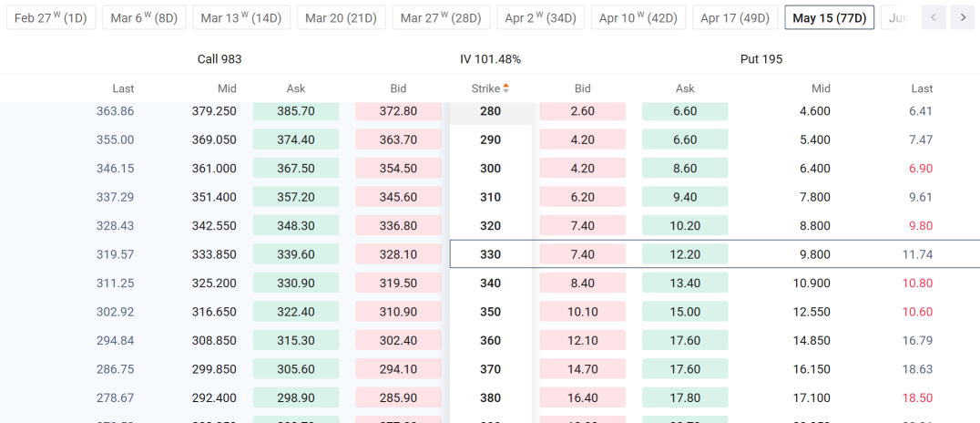
Task: Click call bid 328.10 at strike 330
Action: (x=398, y=254)
